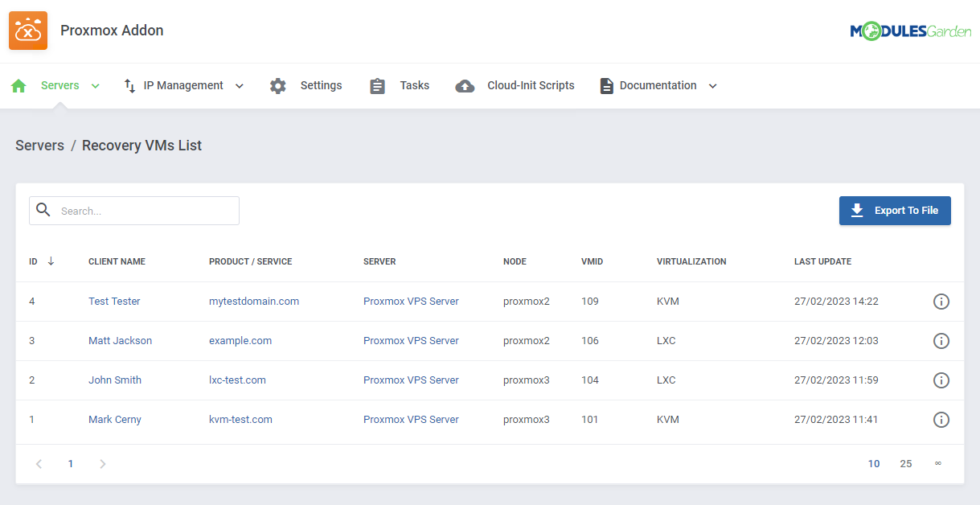
Task: Open Cloud-Init Scripts section
Action: tap(530, 85)
